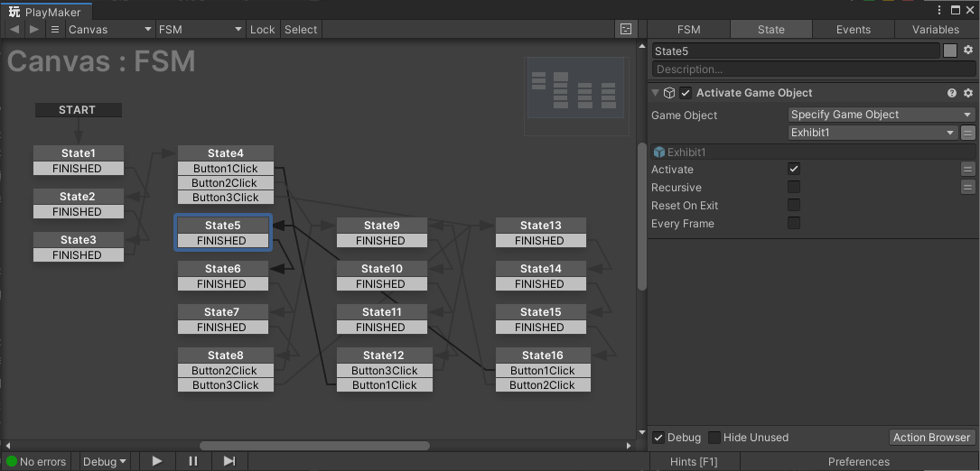The height and width of the screenshot is (471, 980).
Task: Toggle the minimap icon in graph toolbar
Action: point(625,30)
